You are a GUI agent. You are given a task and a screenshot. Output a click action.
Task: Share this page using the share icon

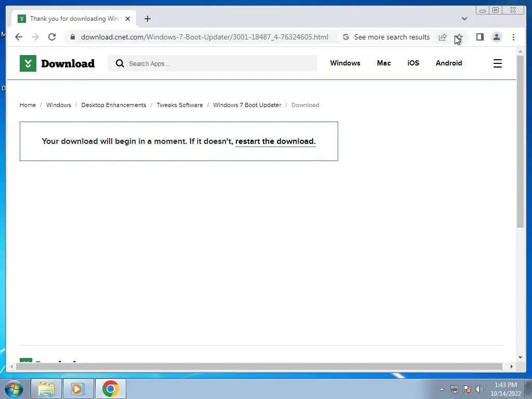[443, 37]
